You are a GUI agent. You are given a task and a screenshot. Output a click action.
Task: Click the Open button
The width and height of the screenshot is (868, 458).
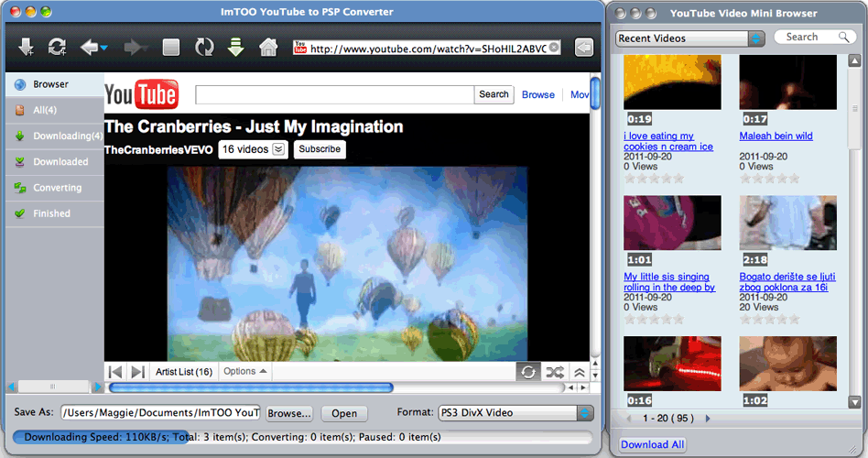[x=343, y=414]
